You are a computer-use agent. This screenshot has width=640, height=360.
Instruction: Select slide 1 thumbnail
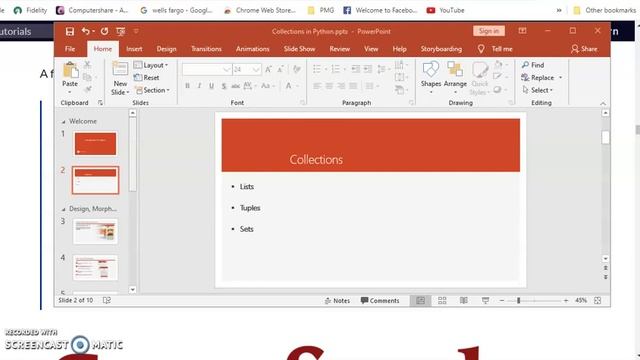pyautogui.click(x=95, y=144)
